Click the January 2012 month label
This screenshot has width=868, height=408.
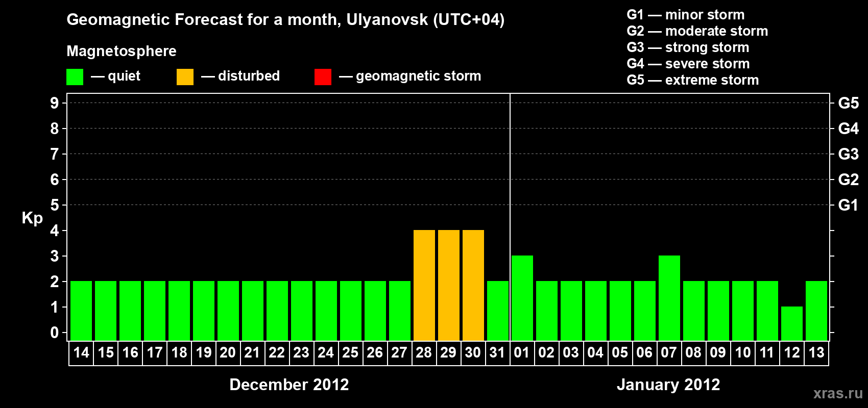tap(668, 385)
